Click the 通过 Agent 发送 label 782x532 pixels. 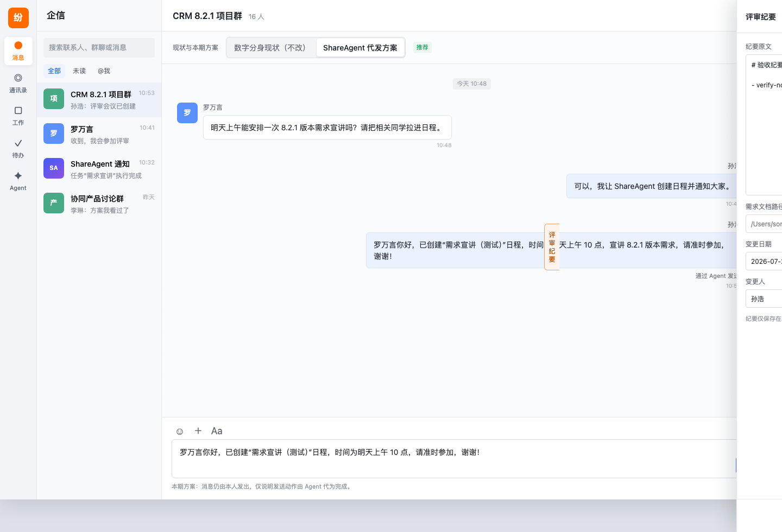click(x=716, y=276)
